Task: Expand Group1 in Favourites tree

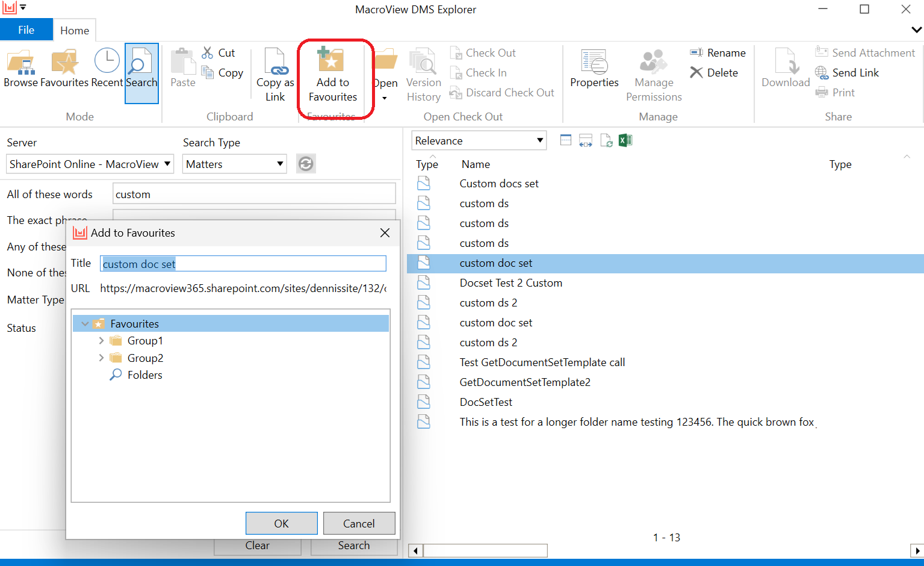Action: pos(101,341)
